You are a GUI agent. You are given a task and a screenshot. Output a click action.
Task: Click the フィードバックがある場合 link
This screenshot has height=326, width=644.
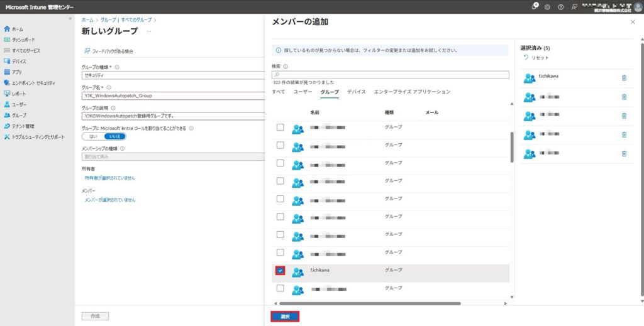108,52
